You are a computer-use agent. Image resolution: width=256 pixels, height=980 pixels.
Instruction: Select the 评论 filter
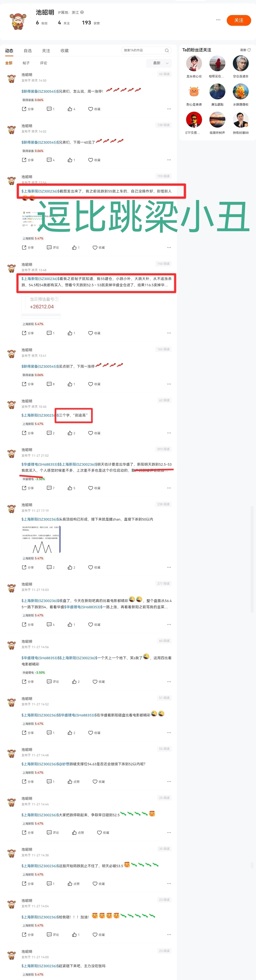pyautogui.click(x=44, y=63)
